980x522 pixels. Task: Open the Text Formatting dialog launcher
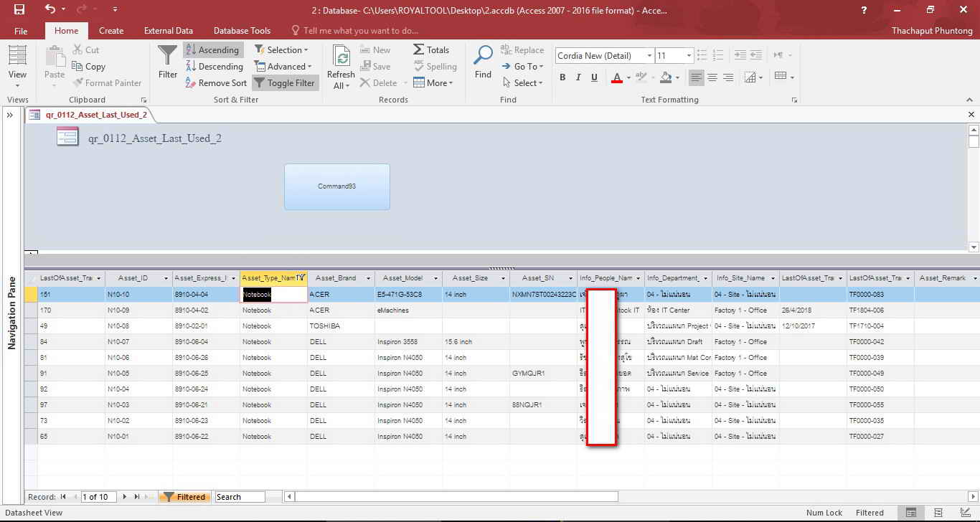pos(794,100)
